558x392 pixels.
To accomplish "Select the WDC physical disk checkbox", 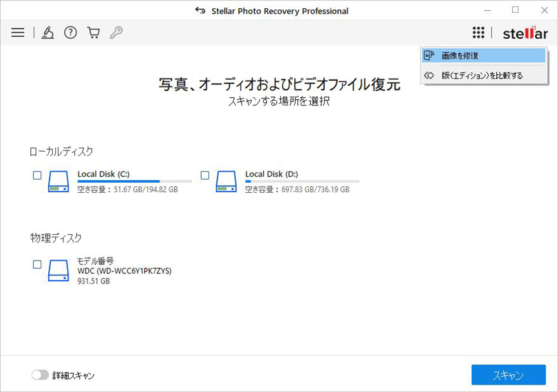I will [x=37, y=265].
